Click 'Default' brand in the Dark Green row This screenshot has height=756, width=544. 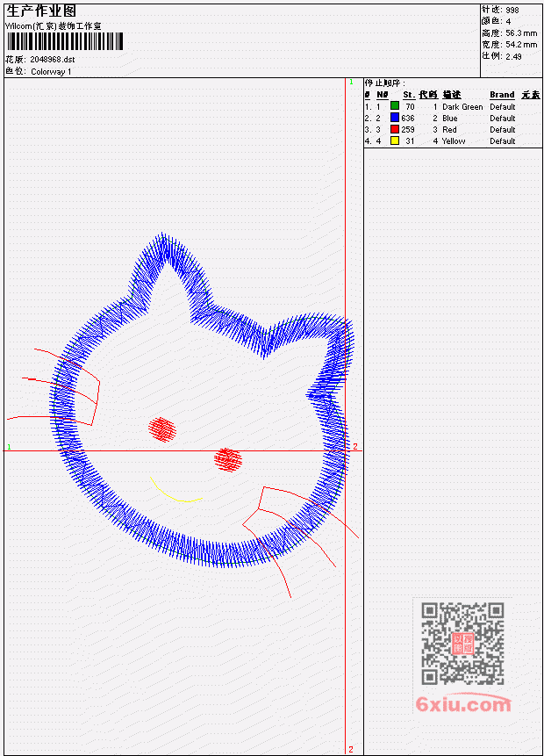[503, 106]
